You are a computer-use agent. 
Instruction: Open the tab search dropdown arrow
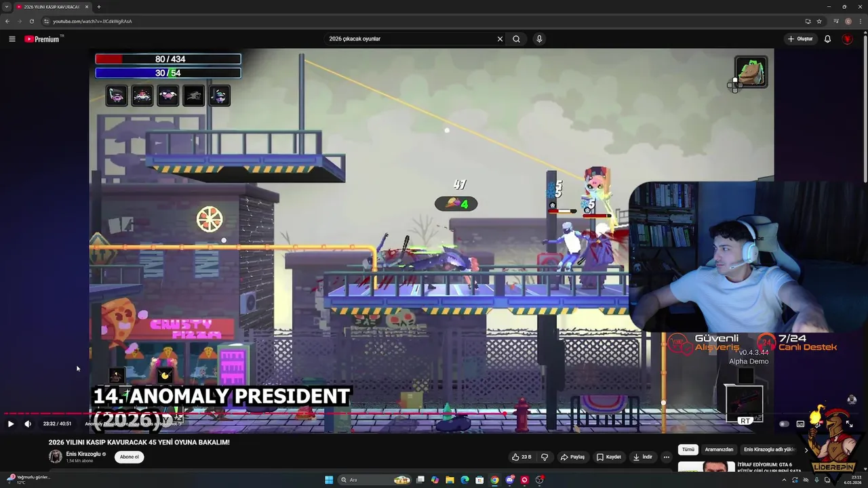(x=7, y=7)
